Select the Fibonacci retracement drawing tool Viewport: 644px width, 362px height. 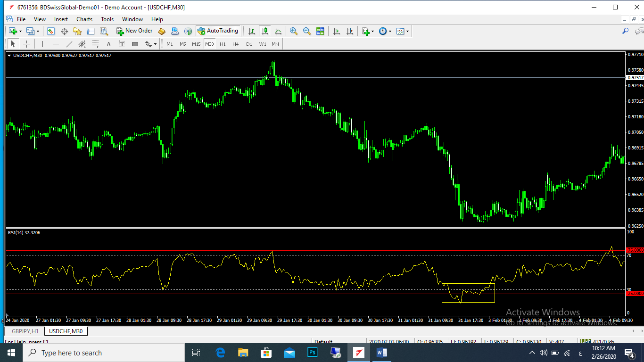(x=95, y=44)
